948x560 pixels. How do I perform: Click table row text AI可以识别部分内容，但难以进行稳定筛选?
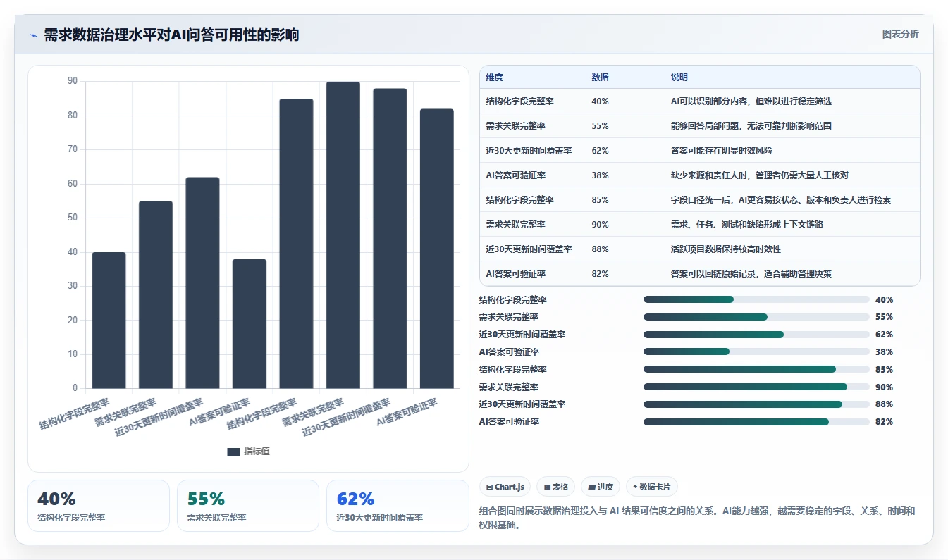(x=751, y=101)
